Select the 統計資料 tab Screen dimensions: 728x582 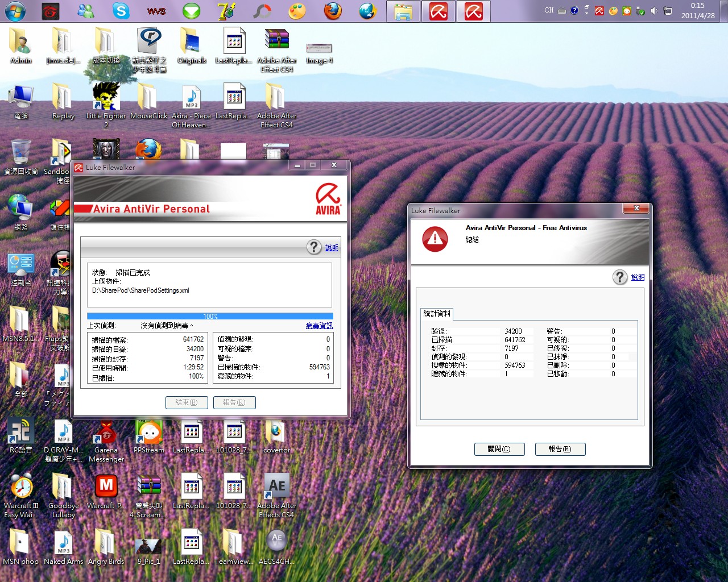[x=437, y=314]
